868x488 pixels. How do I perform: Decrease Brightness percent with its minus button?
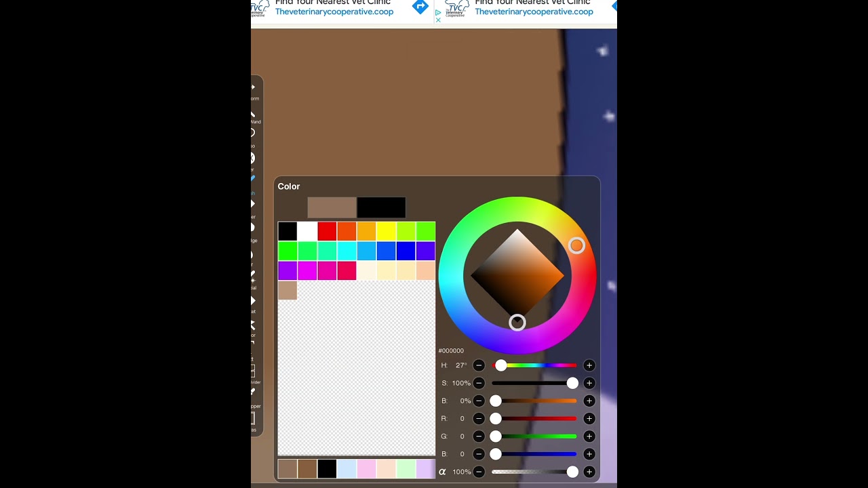(479, 401)
